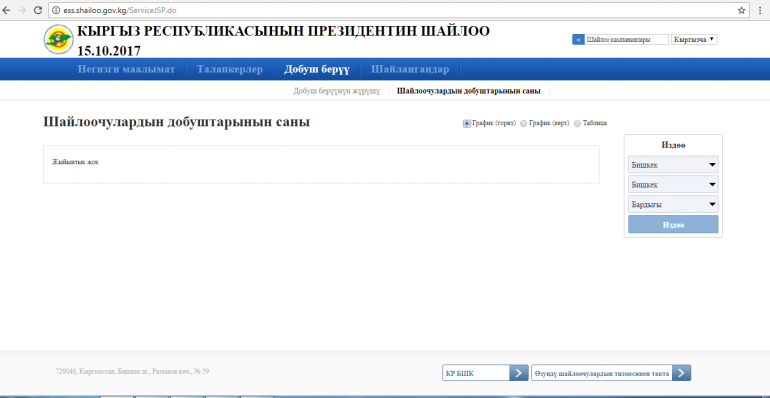This screenshot has width=770, height=398.
Task: Select the График (гориз) radio option
Action: coord(467,123)
